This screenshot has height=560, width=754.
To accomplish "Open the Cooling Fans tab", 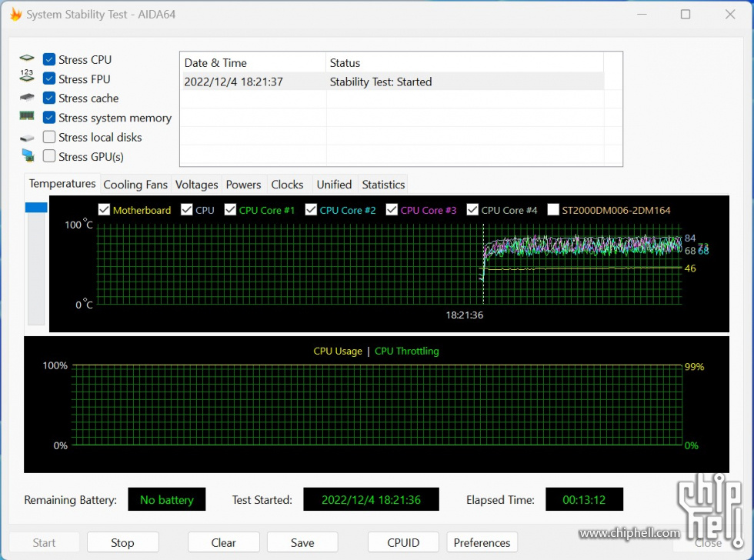I will coord(135,185).
